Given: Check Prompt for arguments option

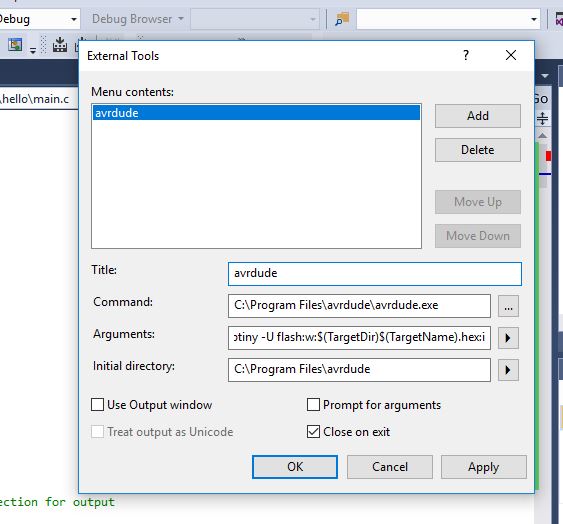Looking at the screenshot, I should pos(313,405).
